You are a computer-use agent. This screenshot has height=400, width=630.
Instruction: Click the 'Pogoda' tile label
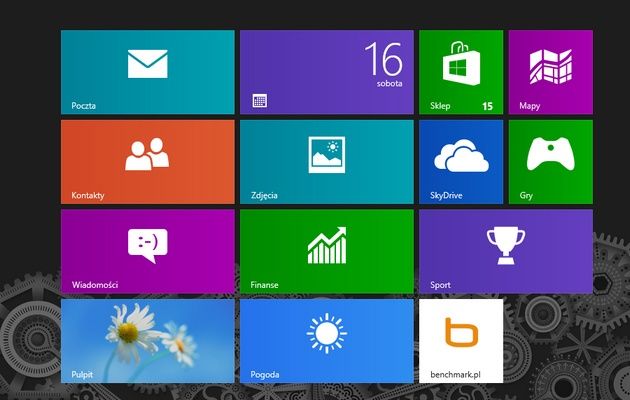[265, 375]
